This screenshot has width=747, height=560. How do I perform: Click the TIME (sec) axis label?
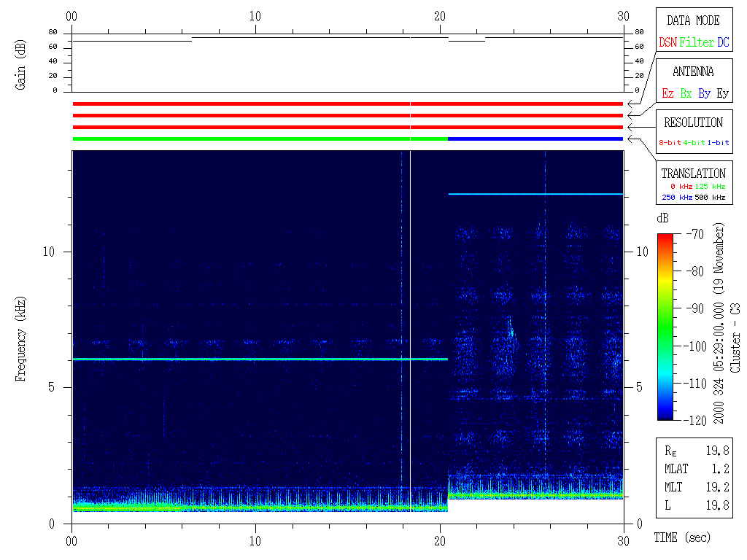(x=682, y=537)
